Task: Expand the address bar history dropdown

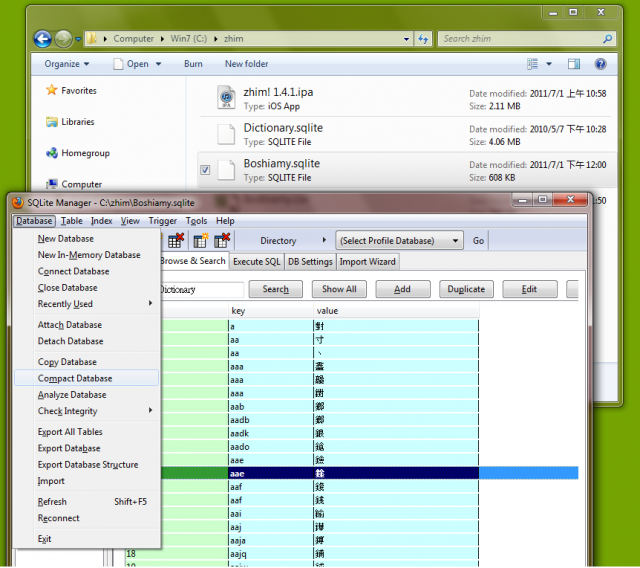Action: (406, 39)
